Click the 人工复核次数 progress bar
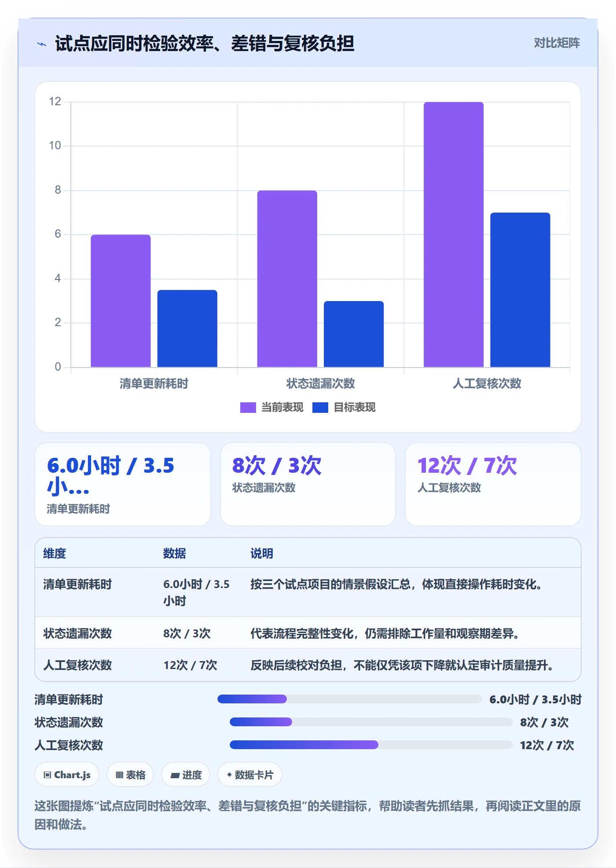This screenshot has width=616, height=868. point(371,745)
